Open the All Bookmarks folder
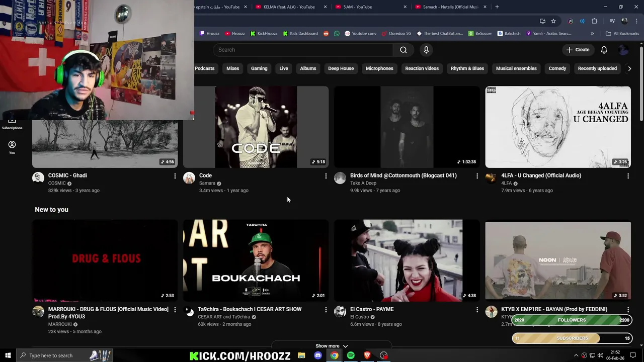 [x=622, y=34]
